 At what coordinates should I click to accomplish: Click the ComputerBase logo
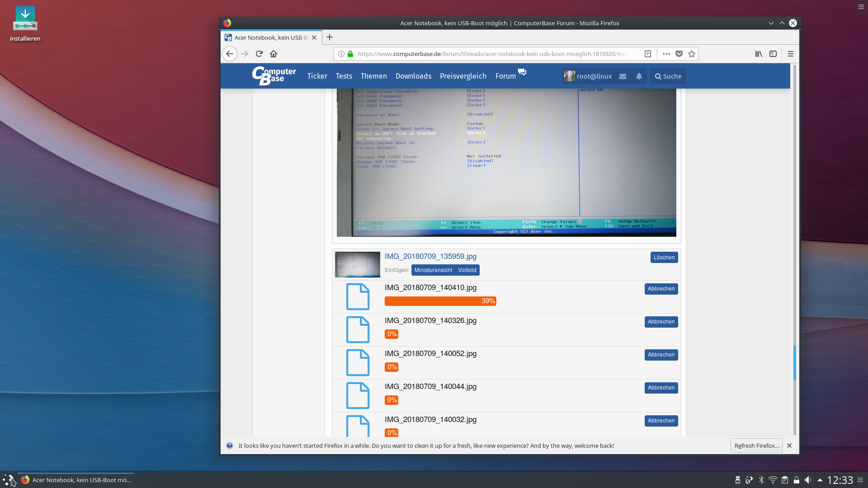[274, 76]
